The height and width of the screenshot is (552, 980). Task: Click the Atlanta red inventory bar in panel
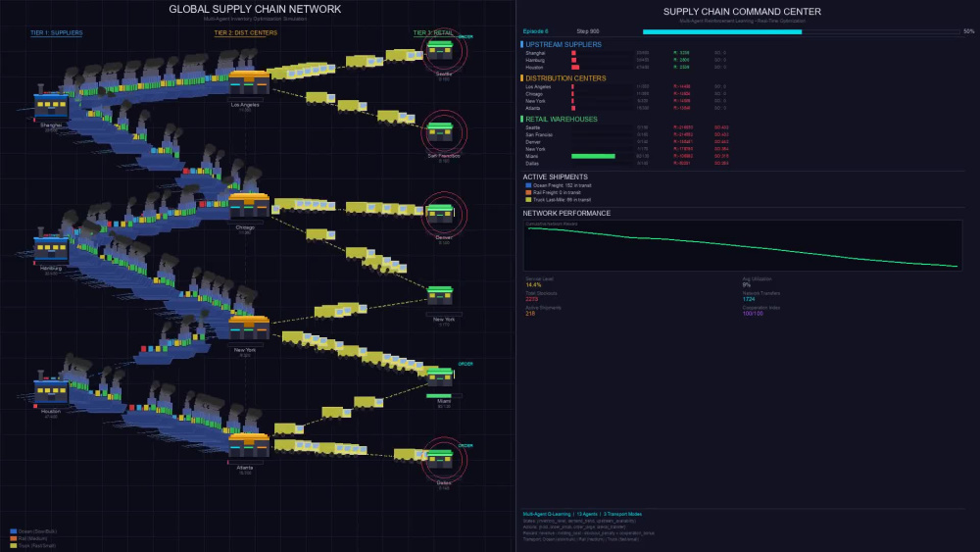pos(573,108)
